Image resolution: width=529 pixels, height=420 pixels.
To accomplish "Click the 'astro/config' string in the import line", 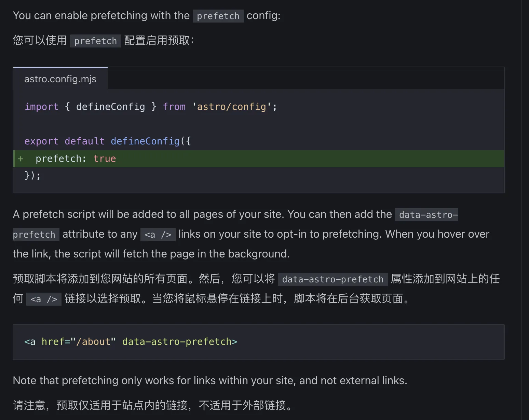I will coord(231,107).
